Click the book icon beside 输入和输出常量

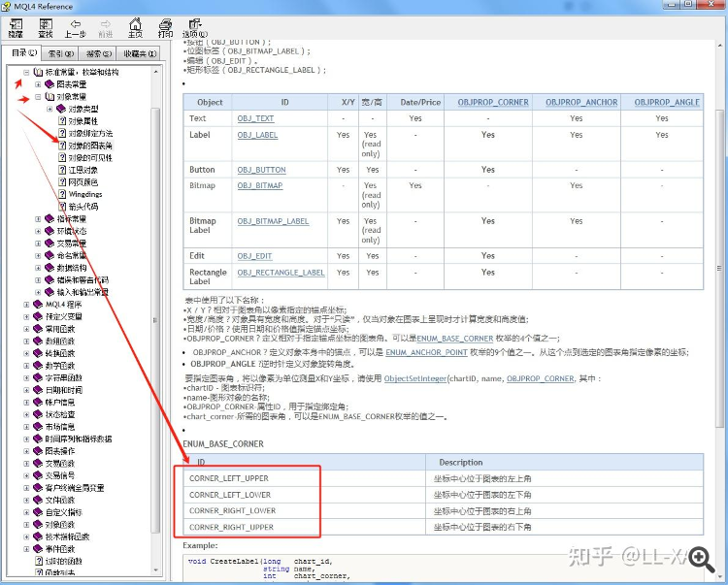click(x=50, y=292)
